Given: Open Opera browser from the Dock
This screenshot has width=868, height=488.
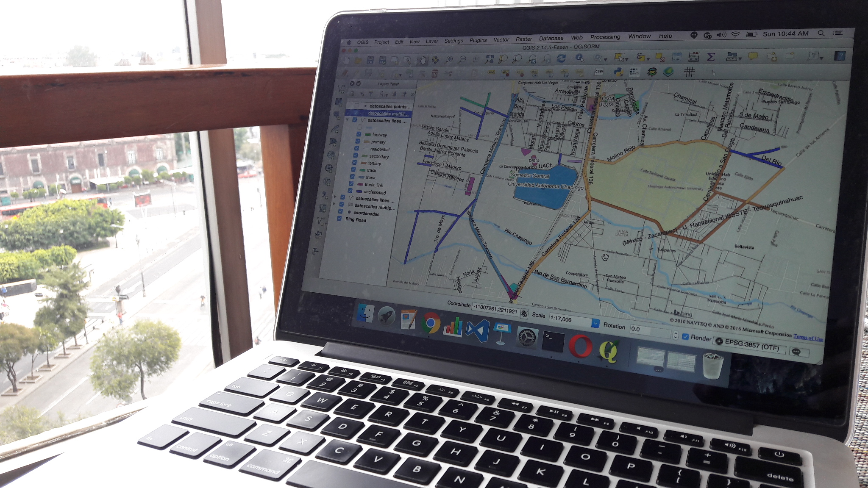Looking at the screenshot, I should (580, 346).
